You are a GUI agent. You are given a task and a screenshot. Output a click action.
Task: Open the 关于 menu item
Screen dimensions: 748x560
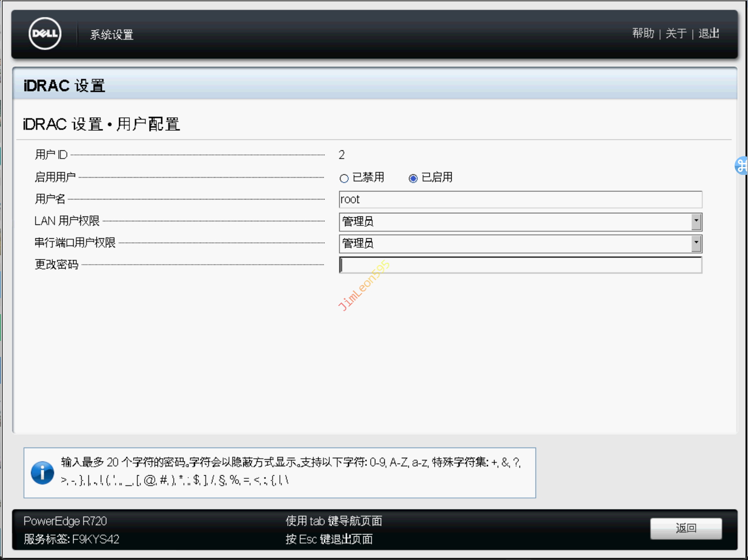coord(676,33)
